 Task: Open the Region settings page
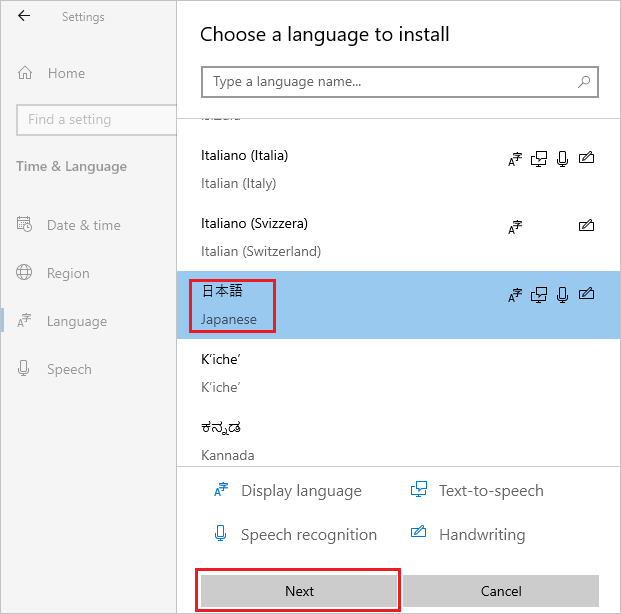click(68, 273)
